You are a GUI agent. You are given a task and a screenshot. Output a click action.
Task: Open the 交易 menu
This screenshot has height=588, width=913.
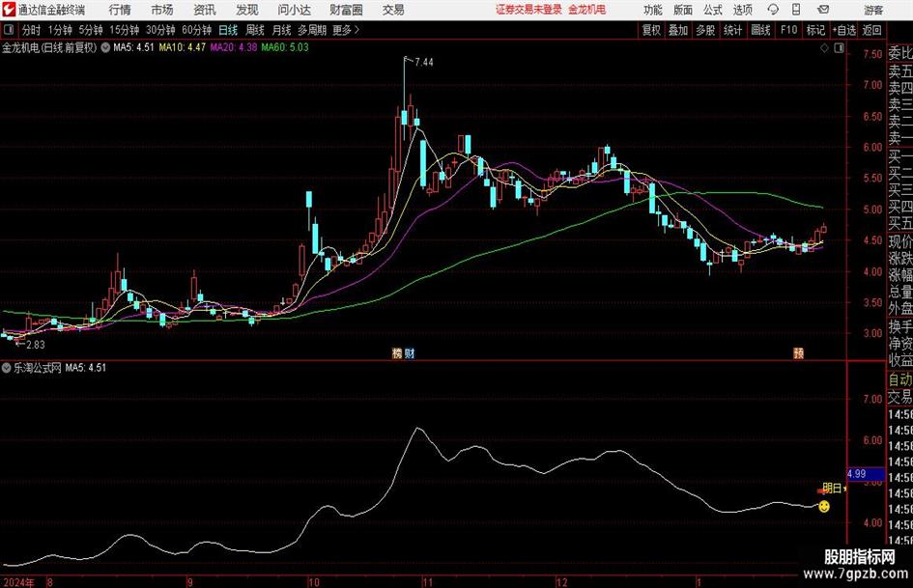click(393, 10)
